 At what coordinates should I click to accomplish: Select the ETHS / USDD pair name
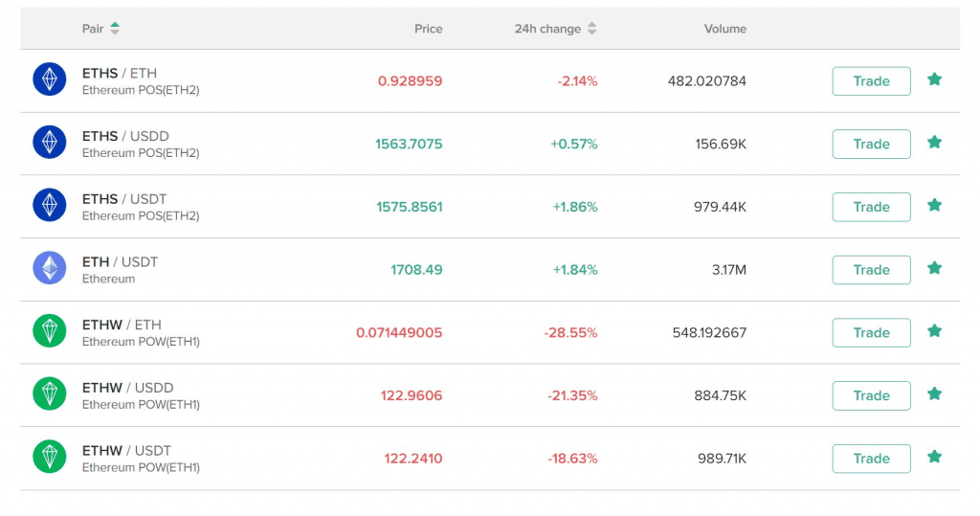[x=125, y=136]
